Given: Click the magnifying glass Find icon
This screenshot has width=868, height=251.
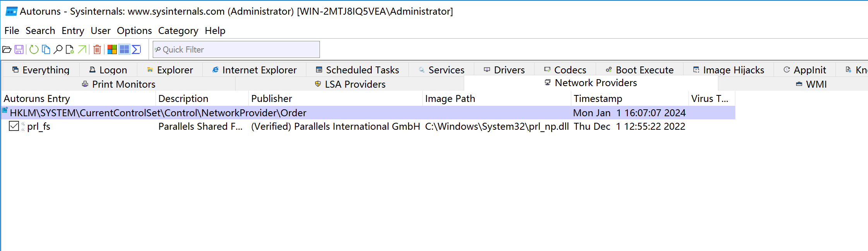Looking at the screenshot, I should click(58, 49).
